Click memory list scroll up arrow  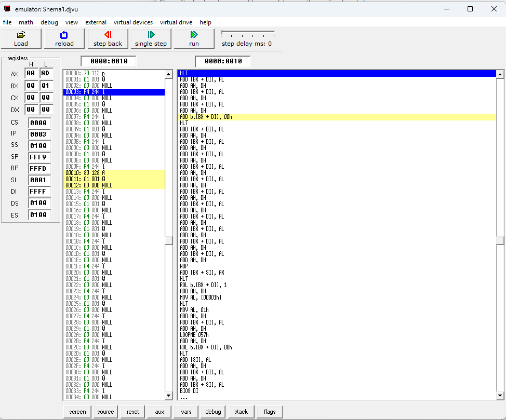[x=168, y=75]
